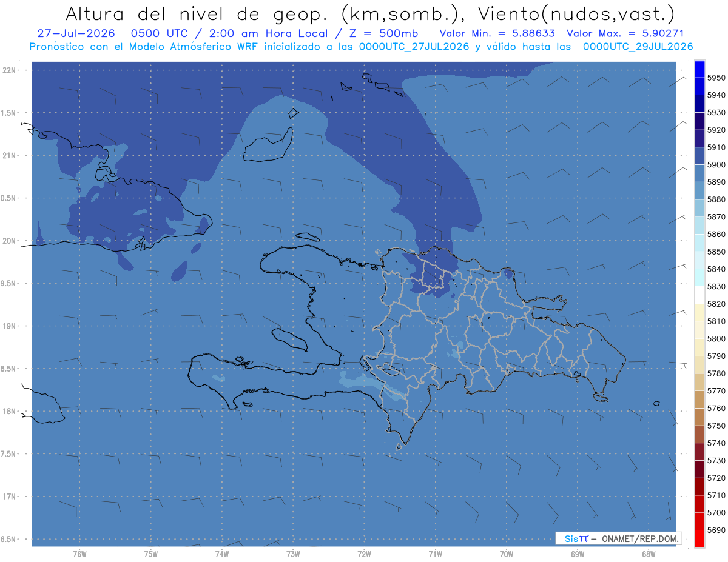This screenshot has height=562, width=728.
Task: Click the colorbar swatch between 5880 and 5870
Action: coord(699,209)
